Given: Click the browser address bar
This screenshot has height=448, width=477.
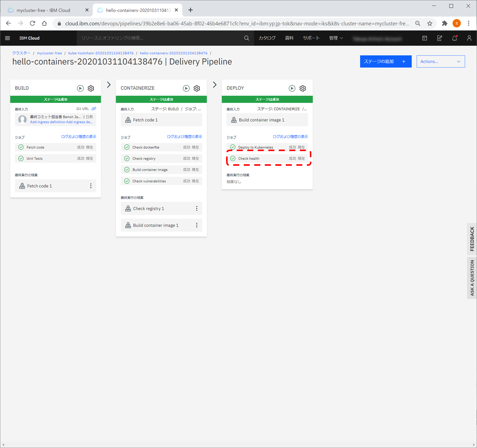Looking at the screenshot, I should [237, 23].
